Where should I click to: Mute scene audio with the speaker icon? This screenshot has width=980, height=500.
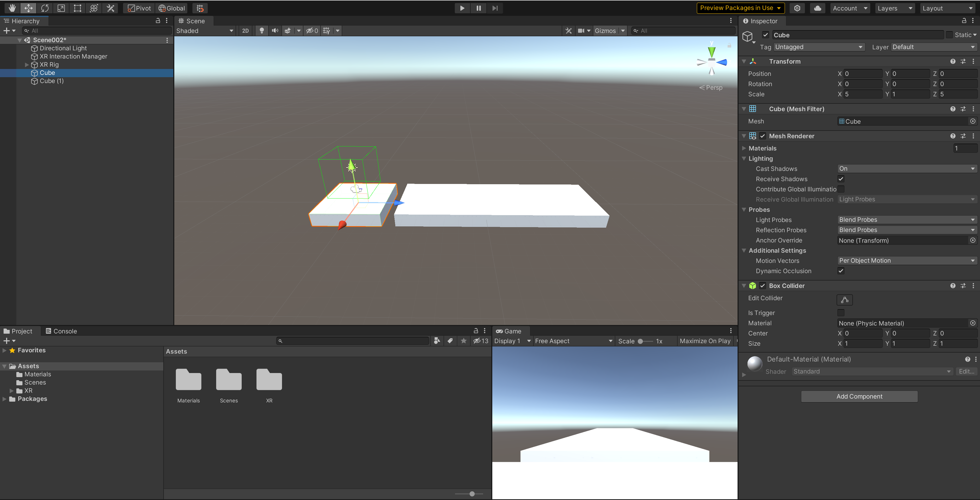coord(275,30)
